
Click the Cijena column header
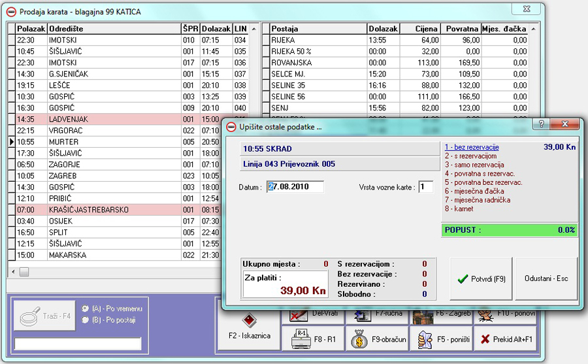(x=419, y=29)
